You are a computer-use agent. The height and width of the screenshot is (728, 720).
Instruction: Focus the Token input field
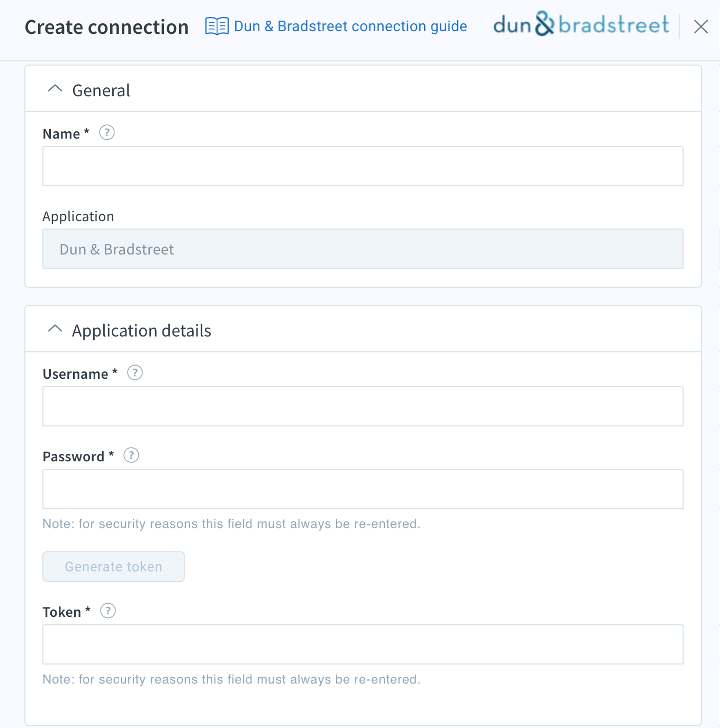tap(363, 644)
